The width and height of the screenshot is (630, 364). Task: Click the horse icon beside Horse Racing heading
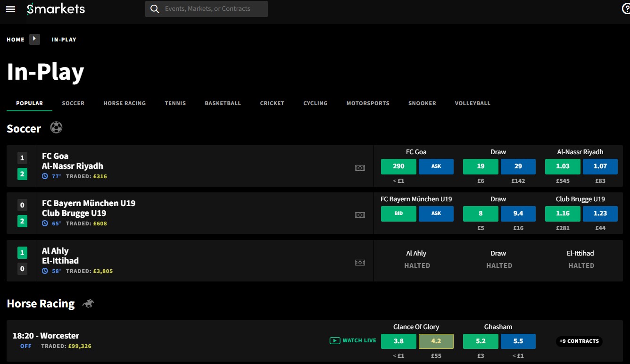click(88, 304)
